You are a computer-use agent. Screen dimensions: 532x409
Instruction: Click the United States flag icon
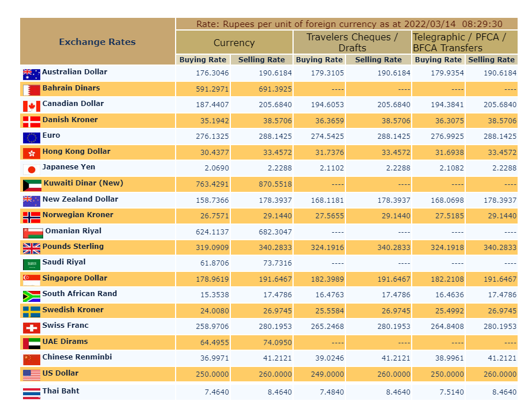pos(32,376)
